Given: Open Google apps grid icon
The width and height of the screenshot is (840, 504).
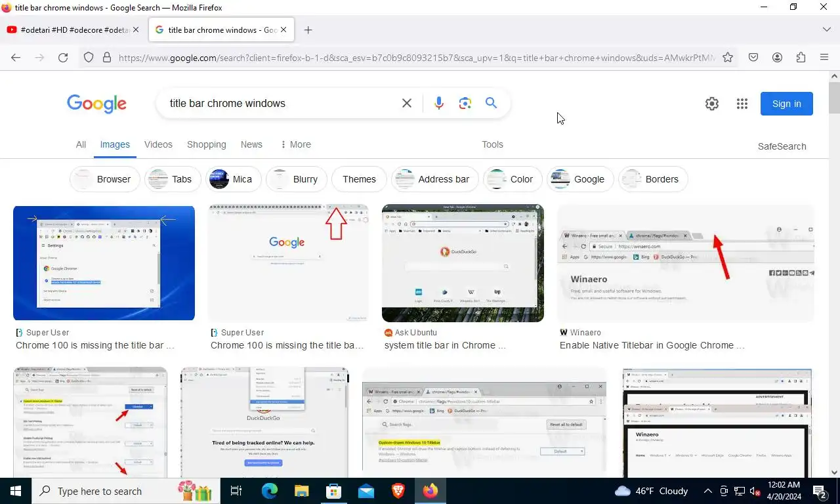Looking at the screenshot, I should point(742,104).
